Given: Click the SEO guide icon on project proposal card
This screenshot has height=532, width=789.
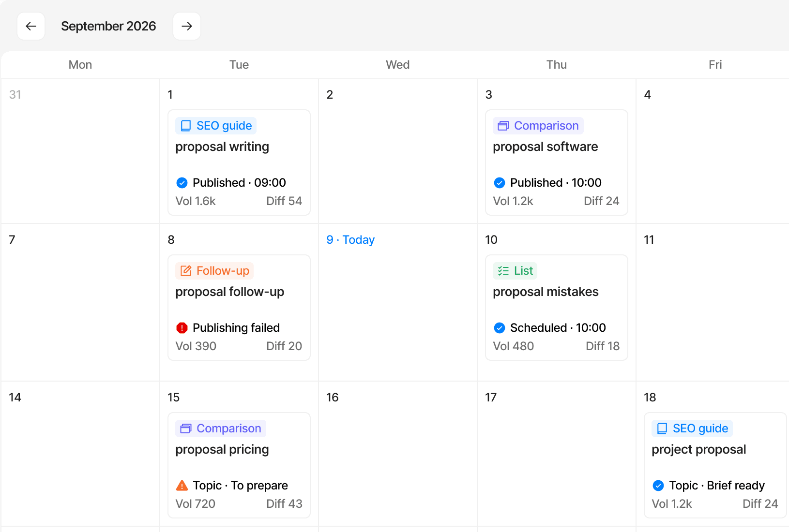Looking at the screenshot, I should (662, 429).
